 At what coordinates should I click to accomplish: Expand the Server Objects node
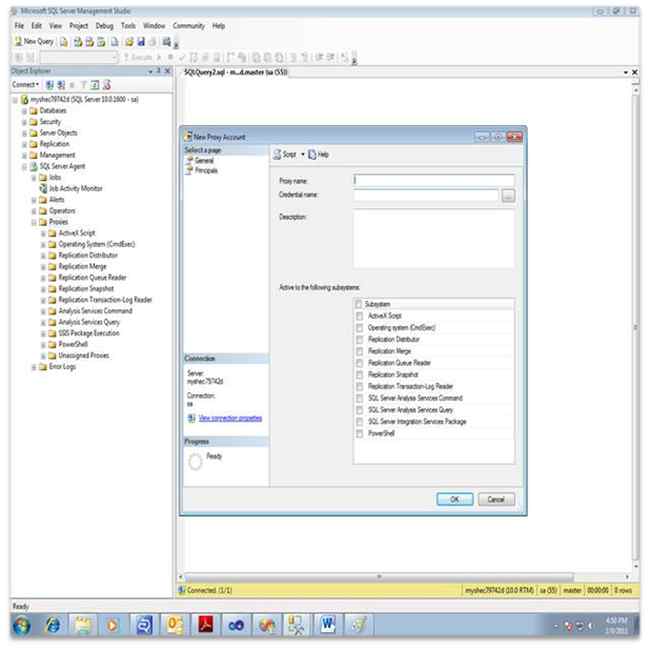click(24, 133)
